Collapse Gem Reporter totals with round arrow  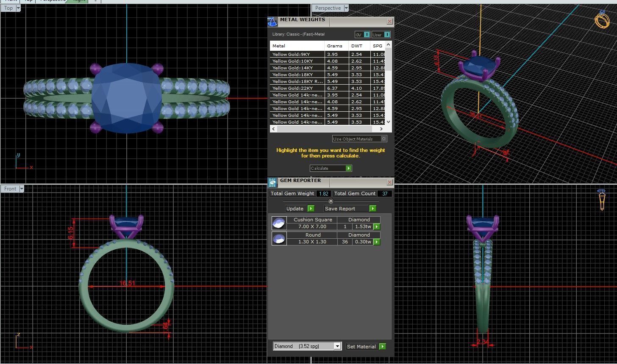tap(331, 201)
